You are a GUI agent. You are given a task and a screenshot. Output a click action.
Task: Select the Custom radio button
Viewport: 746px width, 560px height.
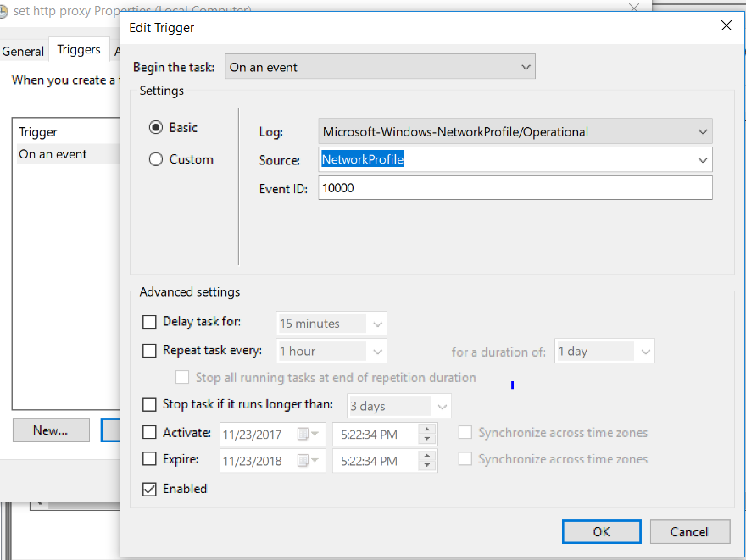click(x=156, y=159)
